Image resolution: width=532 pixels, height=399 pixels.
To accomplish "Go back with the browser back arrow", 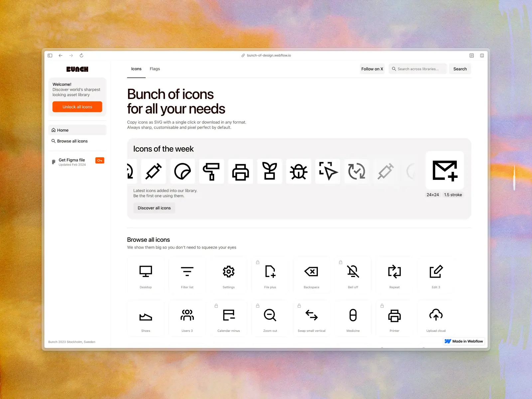I will click(61, 56).
